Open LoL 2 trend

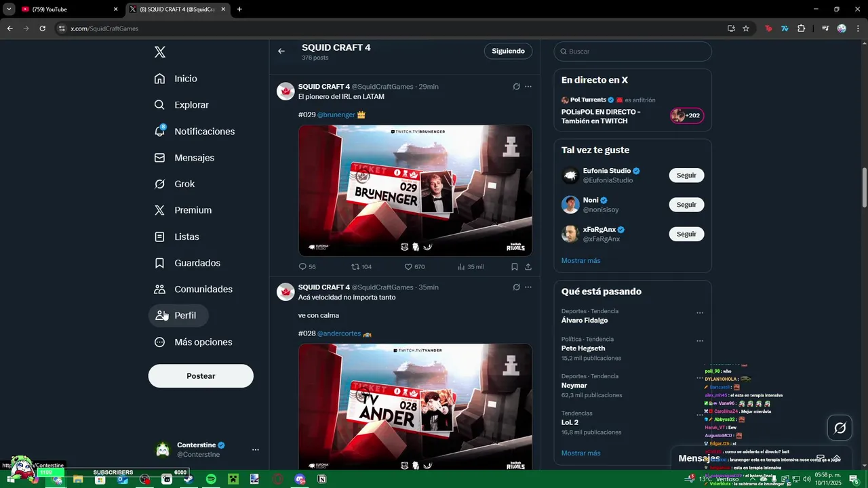click(633, 422)
